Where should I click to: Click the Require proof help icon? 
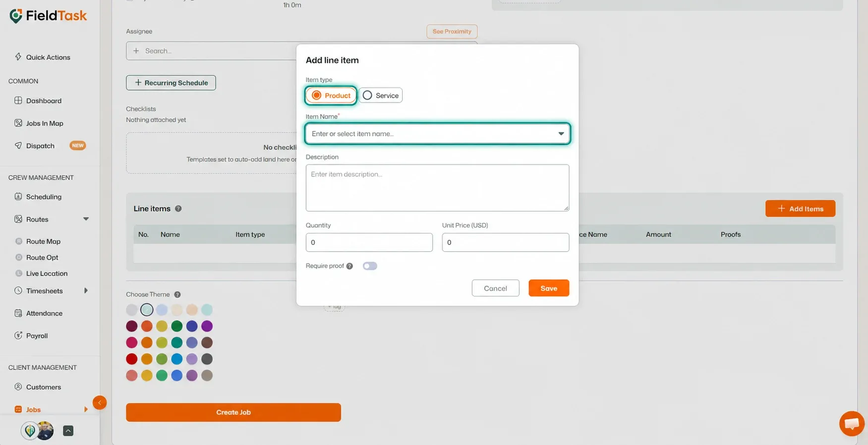click(x=349, y=266)
